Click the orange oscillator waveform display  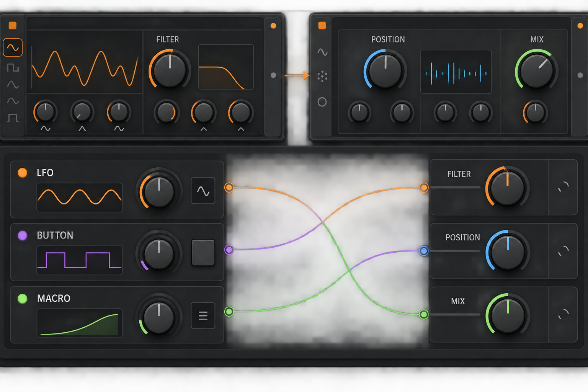[x=85, y=68]
